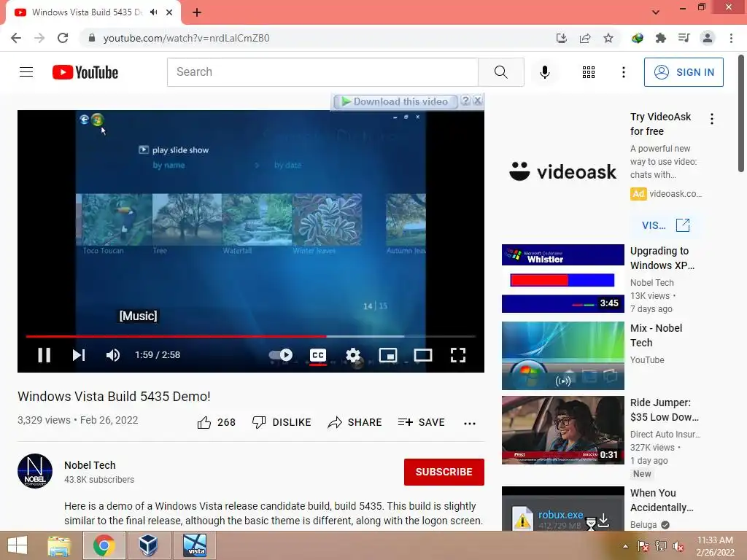Close the Windows Vista Build tab
This screenshot has width=747, height=560.
(169, 12)
